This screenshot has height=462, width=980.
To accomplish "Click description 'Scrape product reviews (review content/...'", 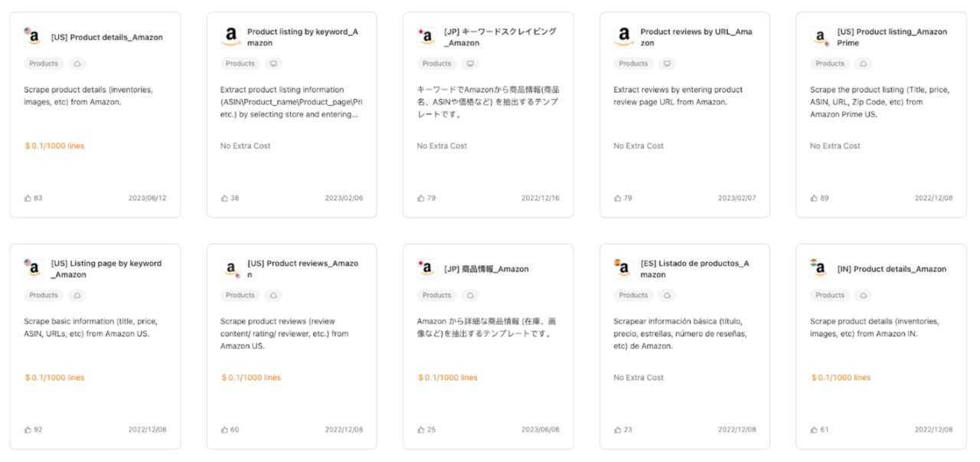I will pos(284,333).
